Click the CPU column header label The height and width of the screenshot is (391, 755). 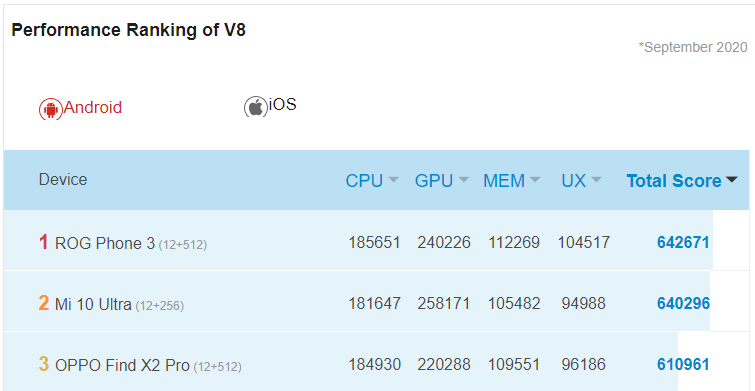pyautogui.click(x=364, y=181)
